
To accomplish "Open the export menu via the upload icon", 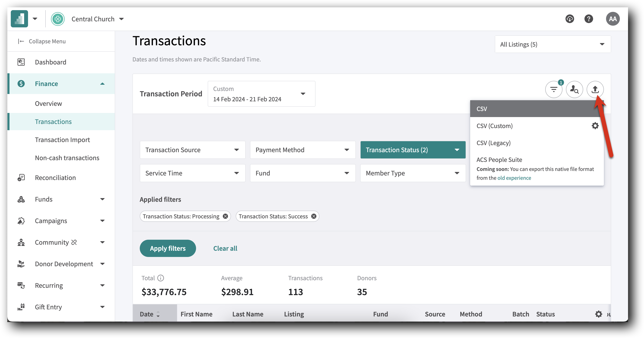I will (x=595, y=89).
